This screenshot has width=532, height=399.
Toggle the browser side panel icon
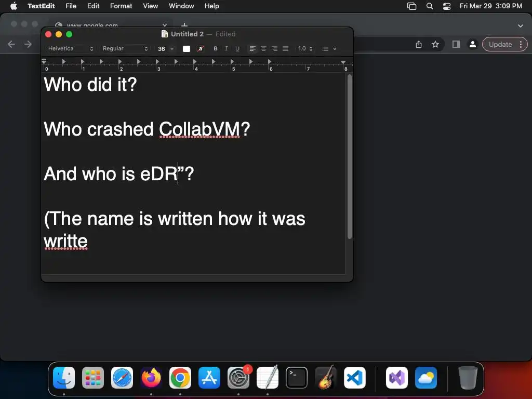click(456, 44)
